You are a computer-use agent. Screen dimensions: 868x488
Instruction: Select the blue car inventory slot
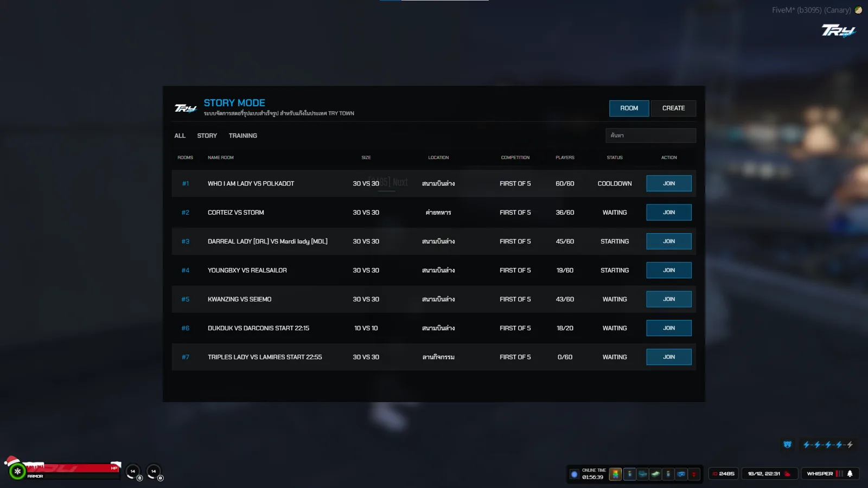681,474
